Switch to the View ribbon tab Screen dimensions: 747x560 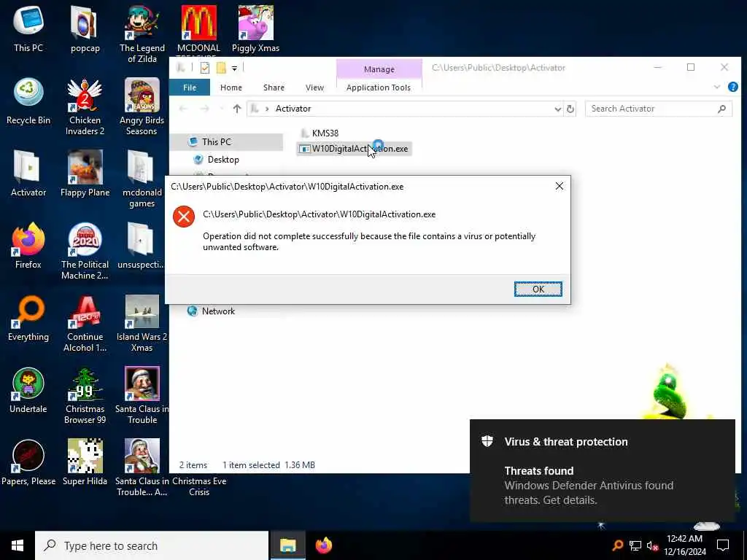(314, 87)
